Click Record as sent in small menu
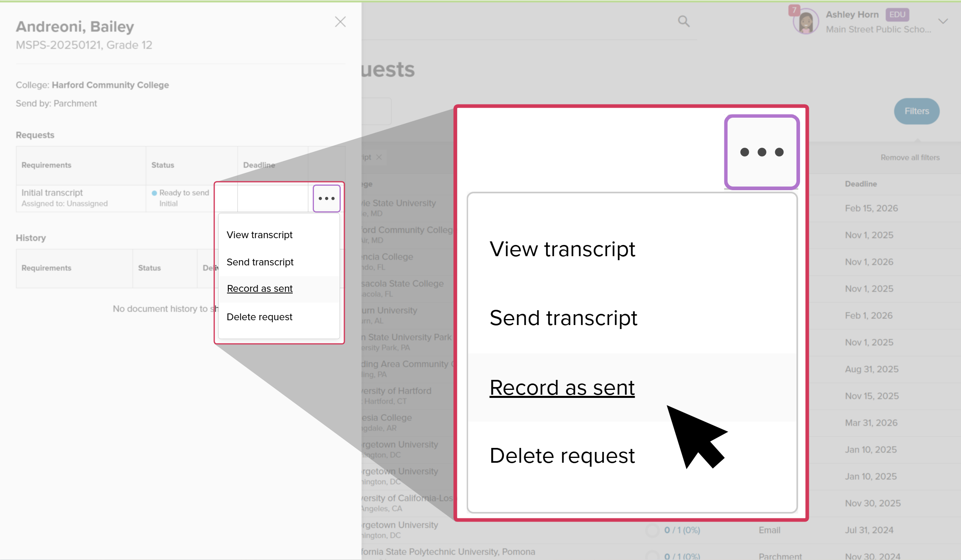Viewport: 961px width, 560px height. pos(259,289)
